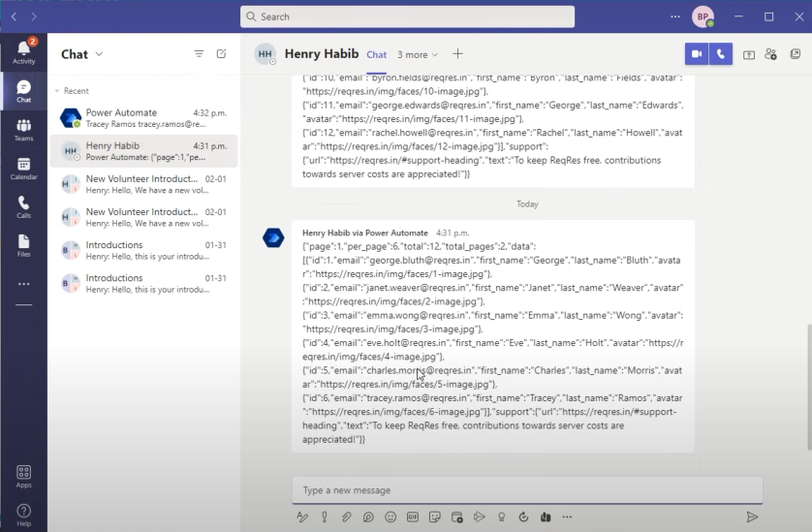The image size is (812, 532).
Task: Open more messaging extensions ellipsis
Action: (x=567, y=516)
